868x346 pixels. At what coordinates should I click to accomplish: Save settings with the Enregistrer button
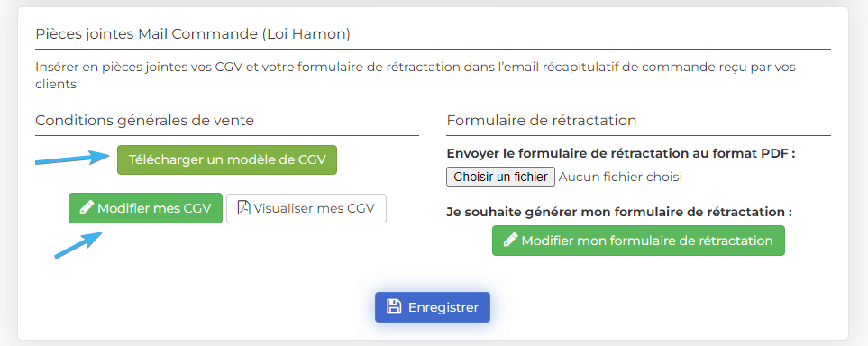point(433,307)
